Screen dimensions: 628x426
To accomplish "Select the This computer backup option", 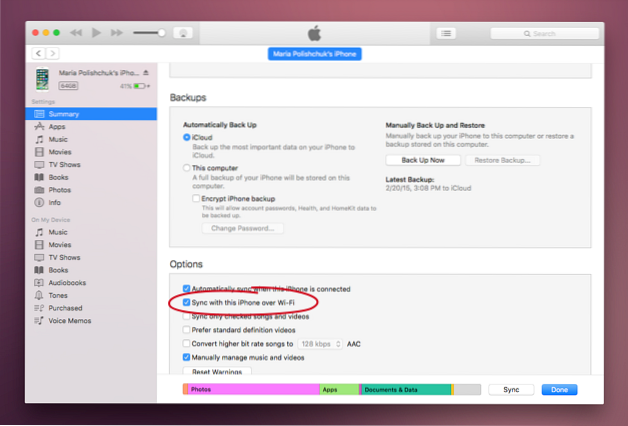I will point(187,168).
